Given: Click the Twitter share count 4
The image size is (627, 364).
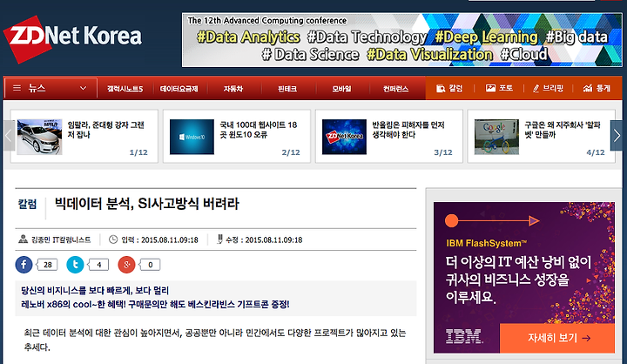Looking at the screenshot, I should 98,265.
